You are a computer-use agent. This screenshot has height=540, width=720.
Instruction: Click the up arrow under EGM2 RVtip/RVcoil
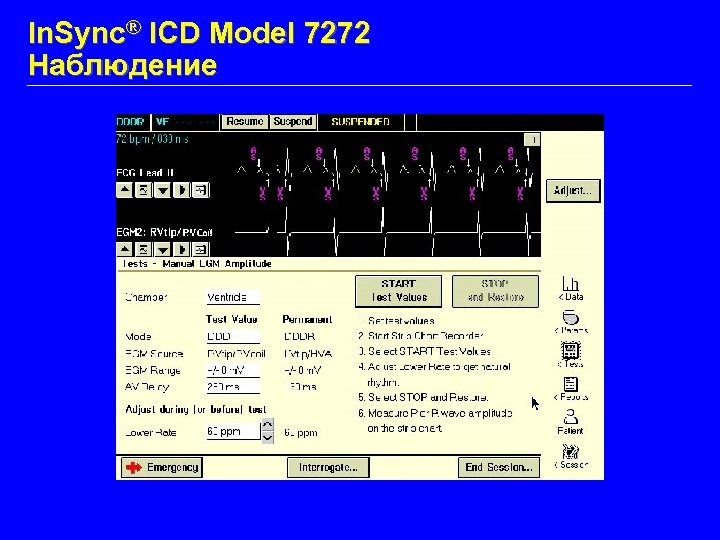tap(124, 249)
